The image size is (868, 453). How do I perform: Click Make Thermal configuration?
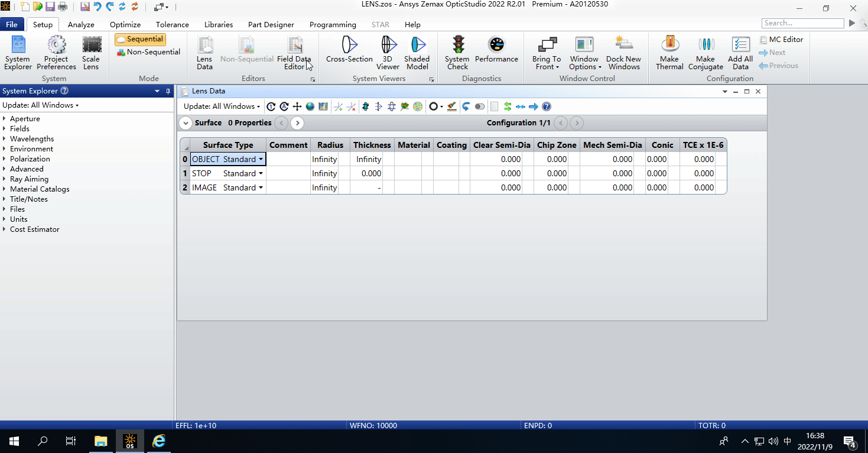coord(669,53)
